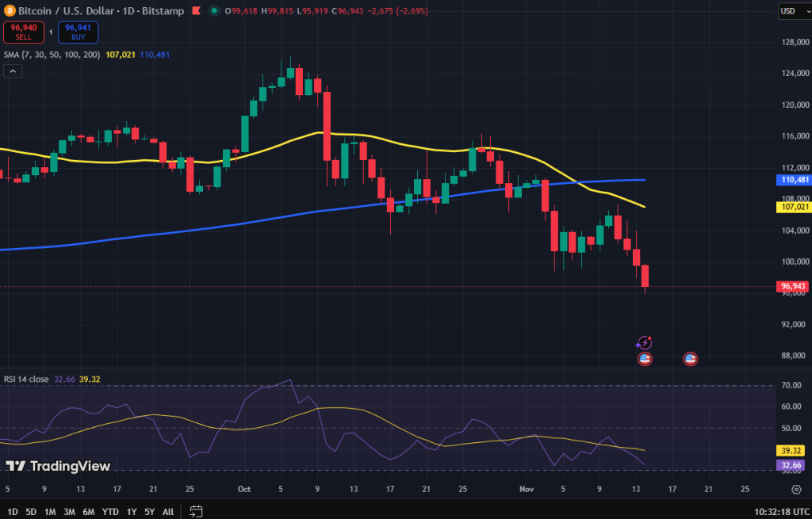This screenshot has height=519, width=812.
Task: Click the blue 110,481 price axis label
Action: coord(793,180)
